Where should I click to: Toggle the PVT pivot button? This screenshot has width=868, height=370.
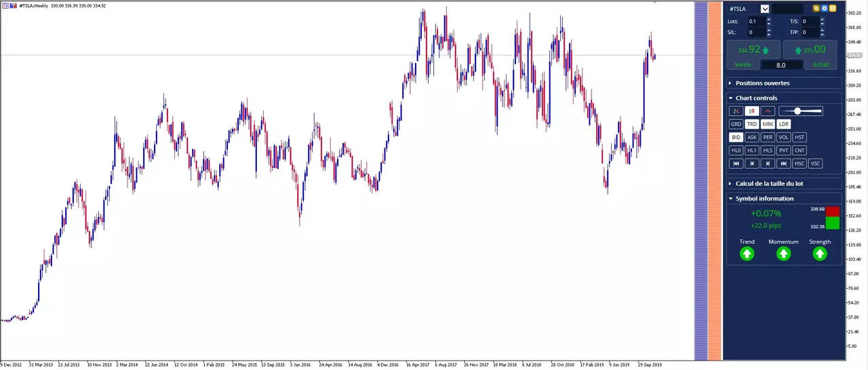point(783,150)
